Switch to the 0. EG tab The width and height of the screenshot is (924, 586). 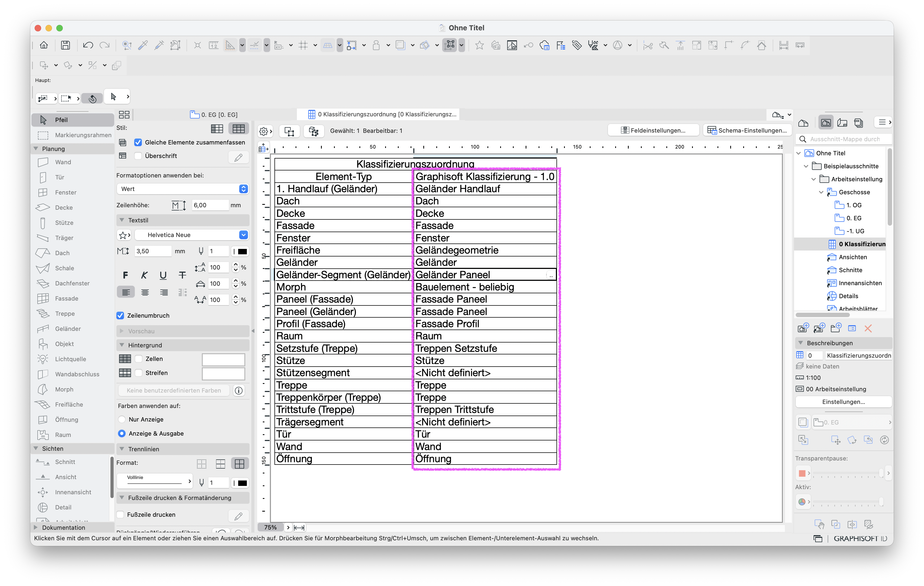[214, 114]
